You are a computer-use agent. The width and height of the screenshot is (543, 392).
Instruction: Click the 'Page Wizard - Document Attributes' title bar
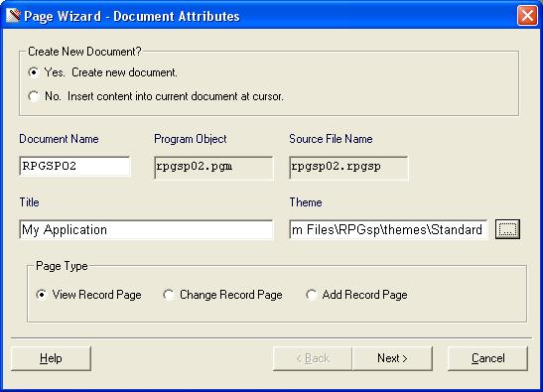point(132,16)
